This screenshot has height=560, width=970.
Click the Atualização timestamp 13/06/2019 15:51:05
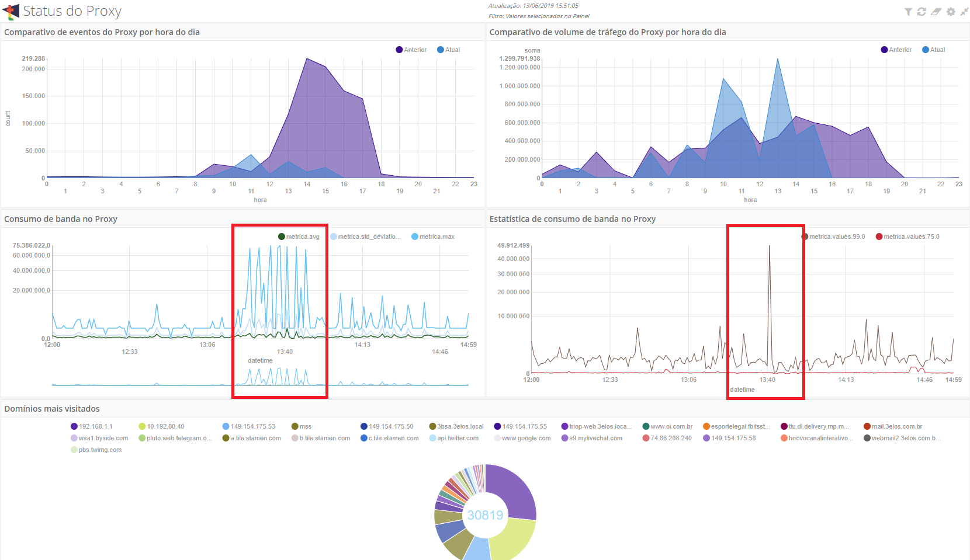[x=533, y=6]
